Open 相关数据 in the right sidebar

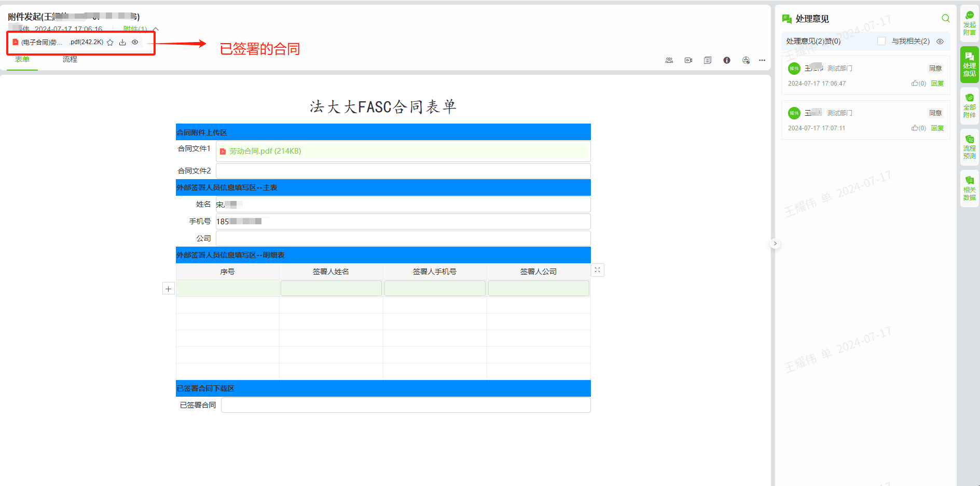pos(969,188)
